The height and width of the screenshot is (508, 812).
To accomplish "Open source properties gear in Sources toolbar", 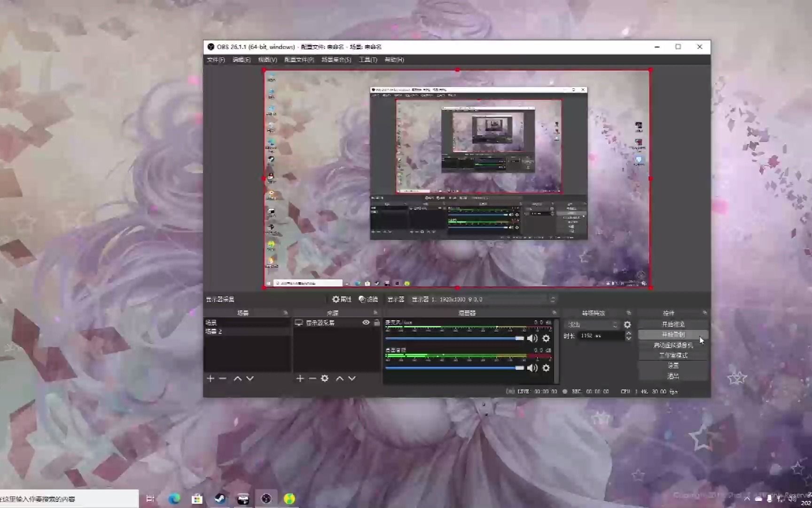I will pyautogui.click(x=325, y=379).
